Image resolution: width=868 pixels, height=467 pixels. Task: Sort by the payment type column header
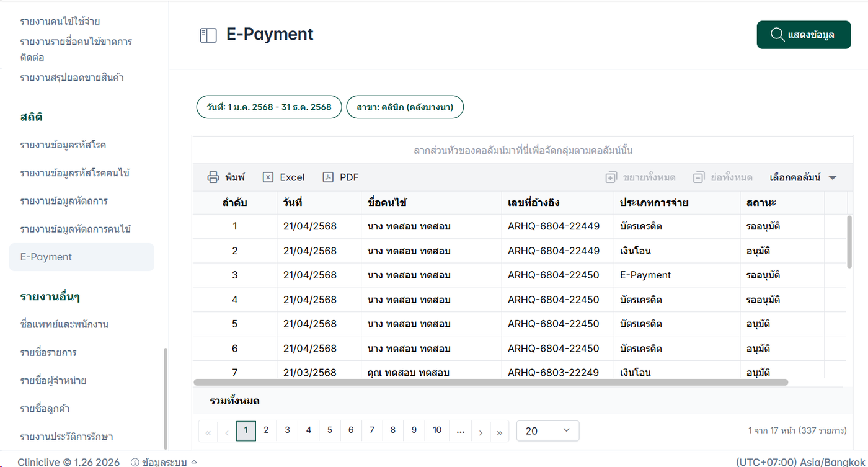pyautogui.click(x=654, y=203)
